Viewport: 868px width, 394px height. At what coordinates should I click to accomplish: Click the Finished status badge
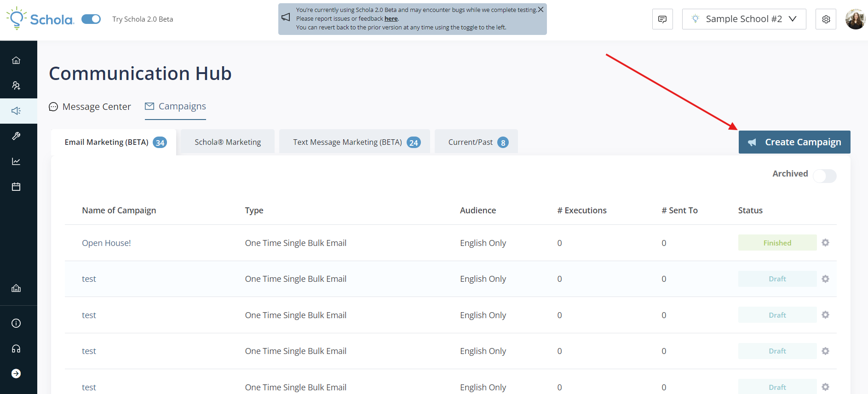pyautogui.click(x=777, y=243)
